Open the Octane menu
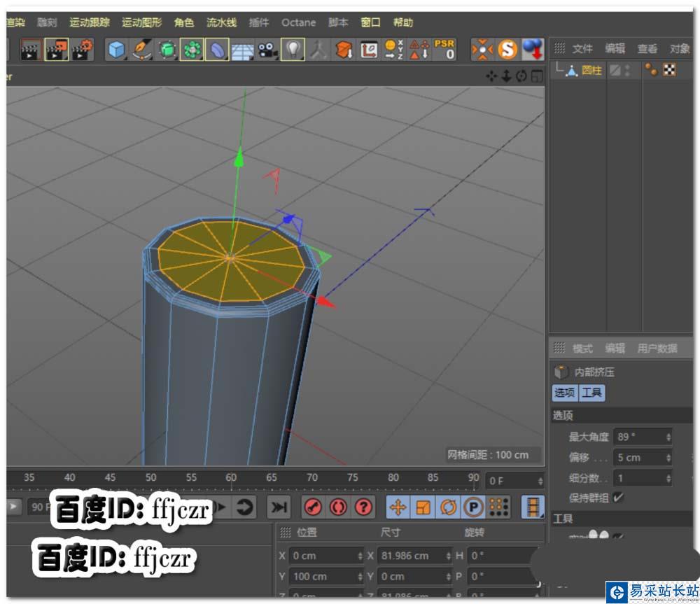This screenshot has width=700, height=604. click(299, 22)
